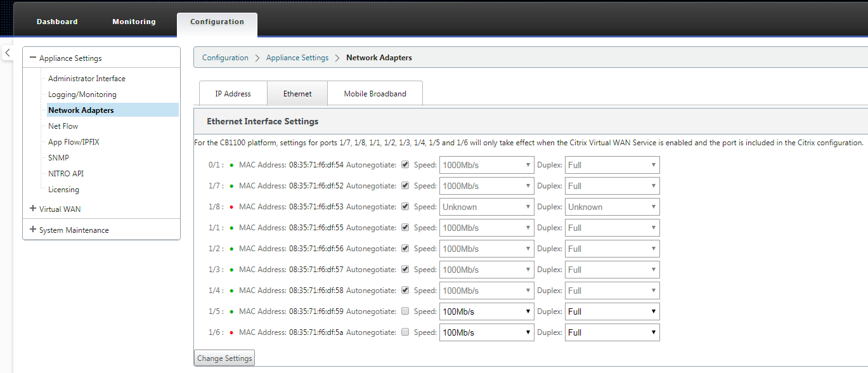This screenshot has height=373, width=868.
Task: Click the red status dot for port 1/8
Action: pos(231,207)
